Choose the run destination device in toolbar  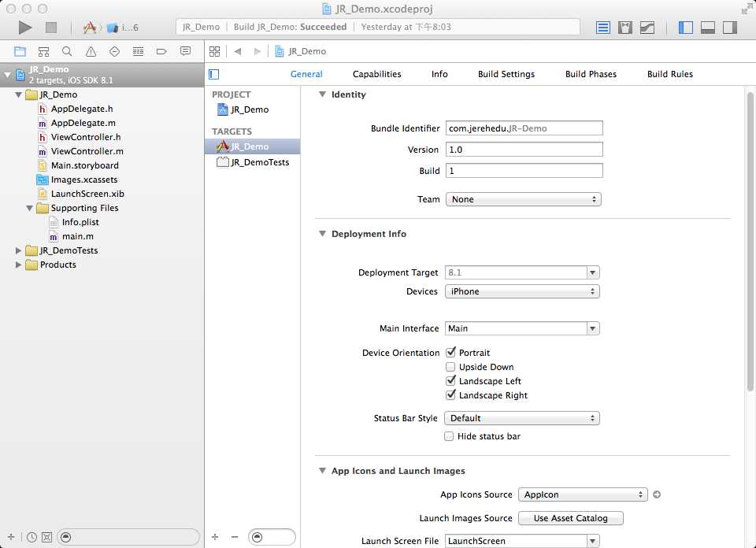click(123, 28)
